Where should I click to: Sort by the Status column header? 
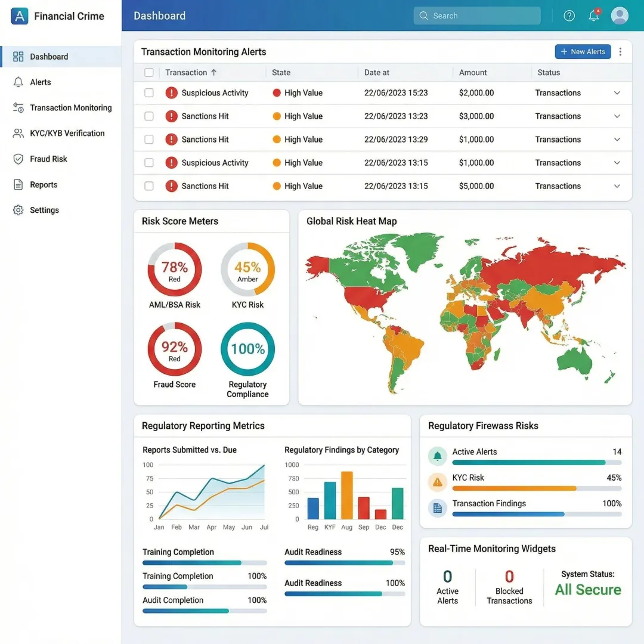(549, 72)
